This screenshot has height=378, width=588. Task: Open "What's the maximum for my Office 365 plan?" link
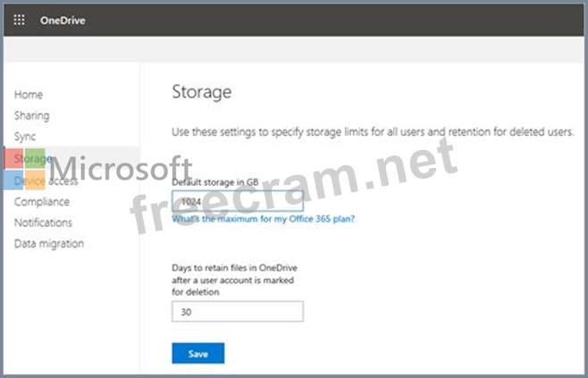pyautogui.click(x=264, y=219)
